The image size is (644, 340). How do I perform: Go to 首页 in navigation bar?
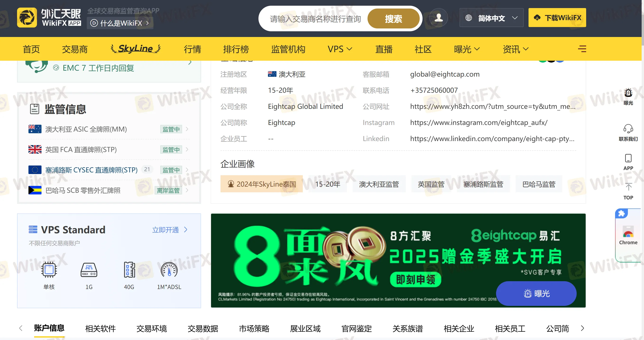[x=31, y=49]
